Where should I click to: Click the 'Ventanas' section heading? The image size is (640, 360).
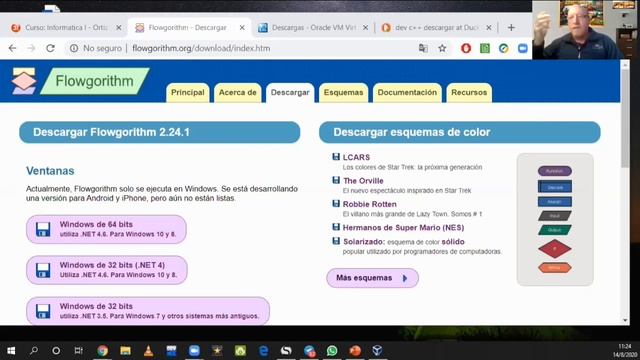click(x=50, y=171)
